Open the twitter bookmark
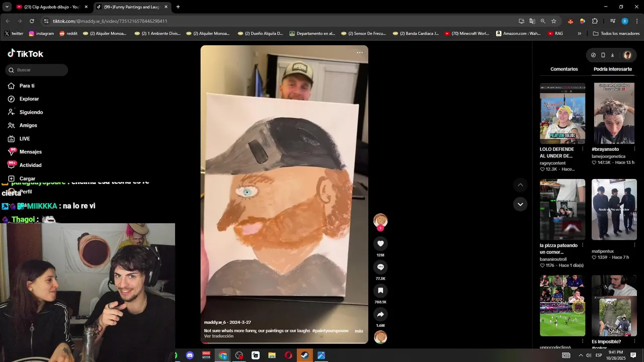 (x=14, y=34)
